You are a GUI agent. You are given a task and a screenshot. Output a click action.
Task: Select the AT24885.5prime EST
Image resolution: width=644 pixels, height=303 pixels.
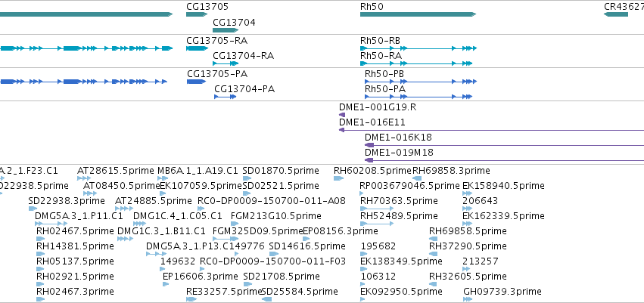tap(124, 209)
